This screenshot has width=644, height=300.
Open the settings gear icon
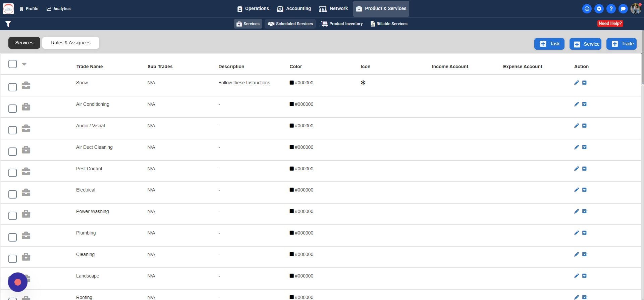tap(599, 9)
